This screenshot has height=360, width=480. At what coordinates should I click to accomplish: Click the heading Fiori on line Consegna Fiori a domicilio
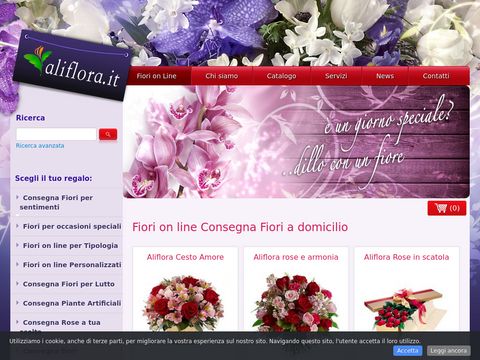[240, 227]
